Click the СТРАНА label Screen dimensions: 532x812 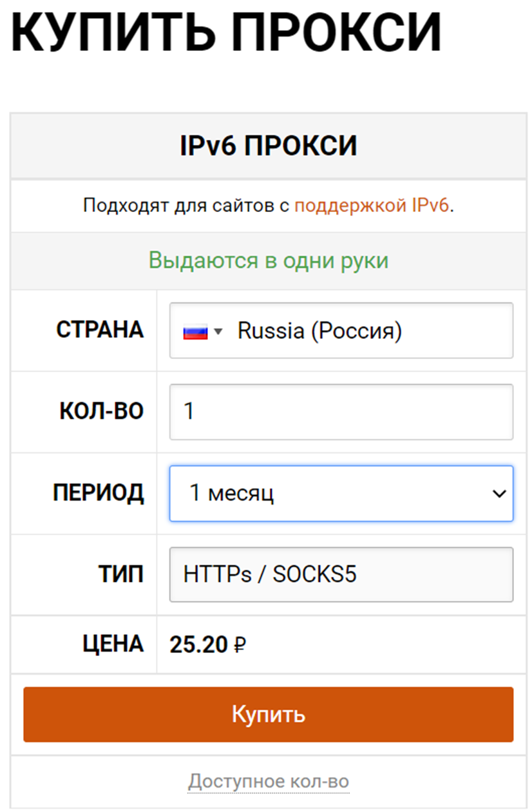tap(100, 330)
